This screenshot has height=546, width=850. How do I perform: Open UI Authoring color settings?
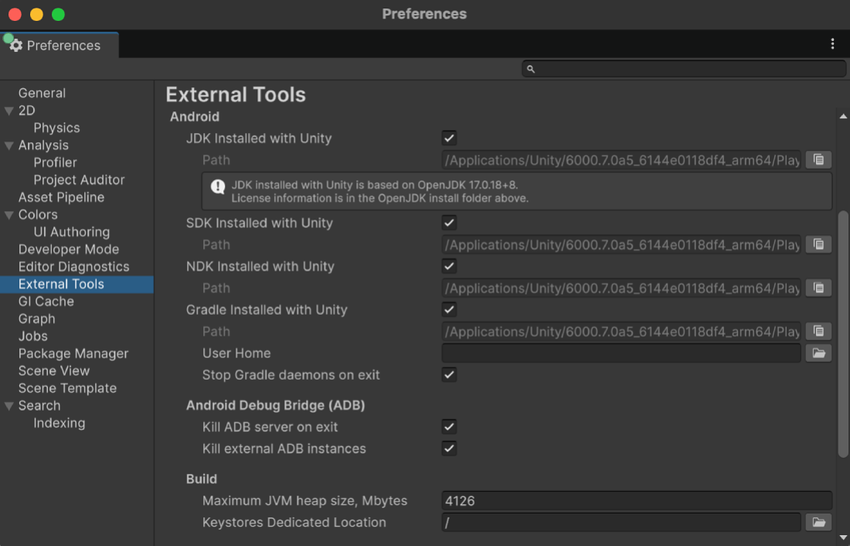tap(72, 232)
